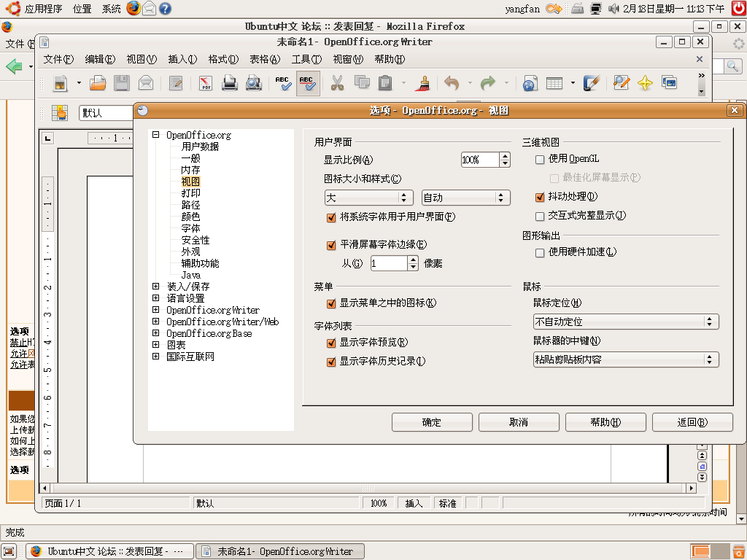Click the Format Paintbrush icon
The height and width of the screenshot is (560, 747).
422,83
